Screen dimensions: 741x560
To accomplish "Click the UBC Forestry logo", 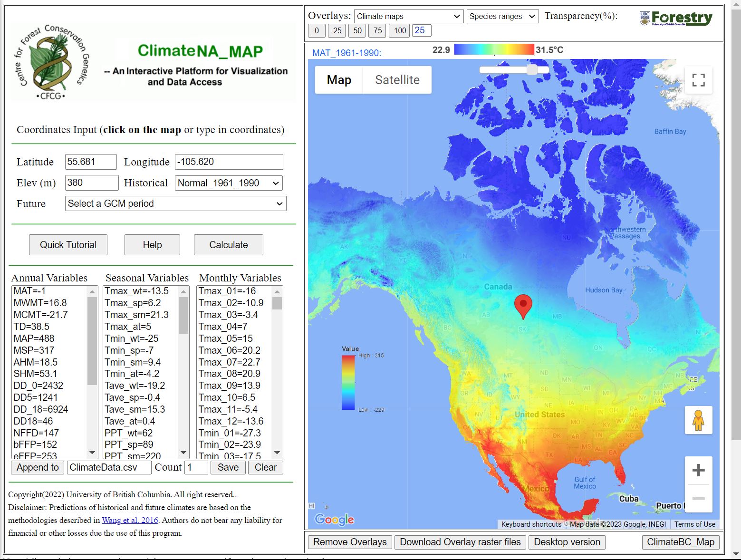I will coord(676,19).
